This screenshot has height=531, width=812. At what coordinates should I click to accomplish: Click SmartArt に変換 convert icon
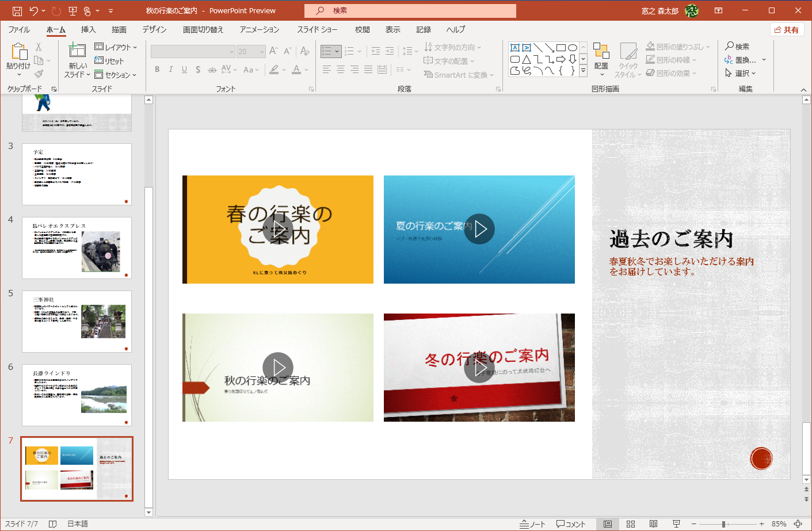tap(459, 75)
